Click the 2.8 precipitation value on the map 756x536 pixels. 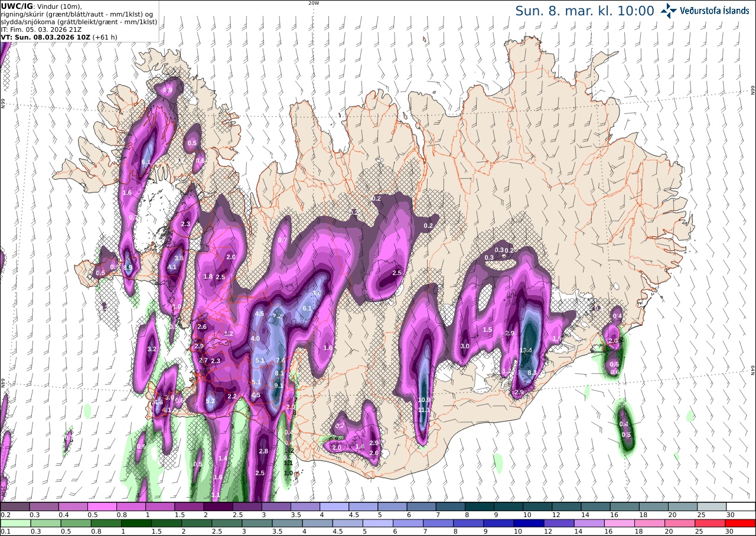coord(263,451)
